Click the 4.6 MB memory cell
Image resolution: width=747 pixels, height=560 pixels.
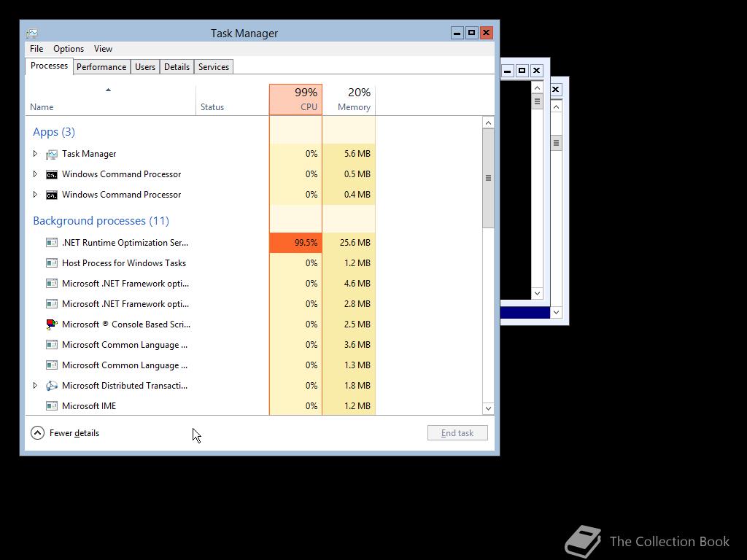pyautogui.click(x=349, y=284)
